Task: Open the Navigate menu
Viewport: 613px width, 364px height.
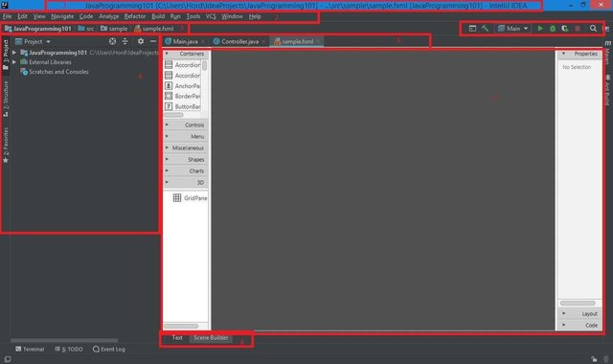Action: tap(62, 16)
